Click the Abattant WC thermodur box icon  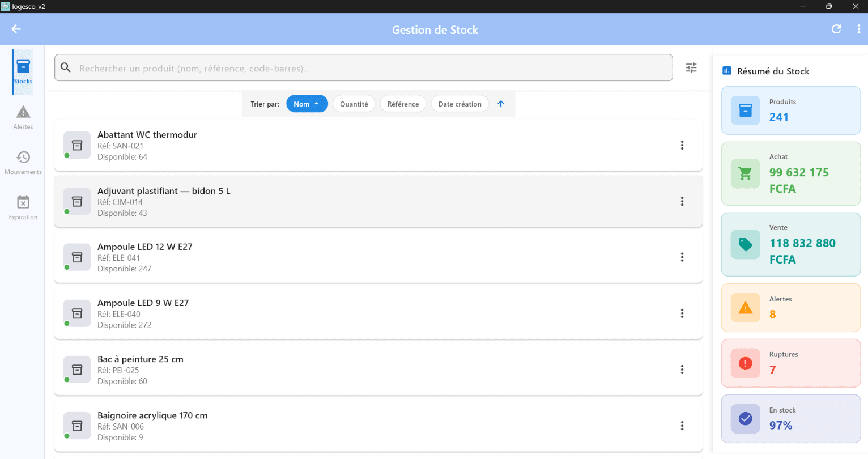pos(77,145)
